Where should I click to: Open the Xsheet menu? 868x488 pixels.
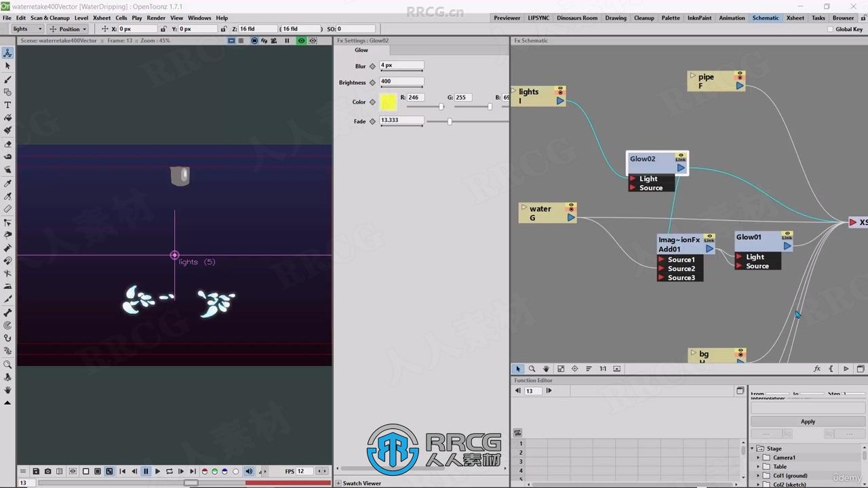[x=102, y=18]
